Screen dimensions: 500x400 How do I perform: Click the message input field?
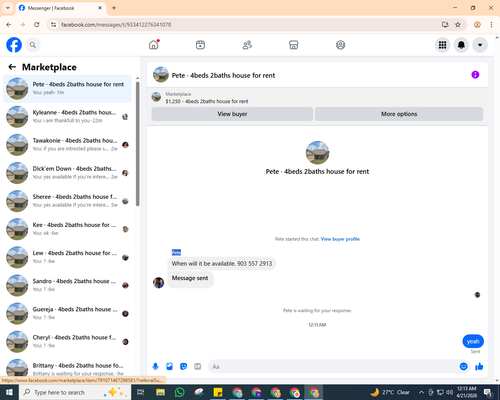(x=333, y=367)
